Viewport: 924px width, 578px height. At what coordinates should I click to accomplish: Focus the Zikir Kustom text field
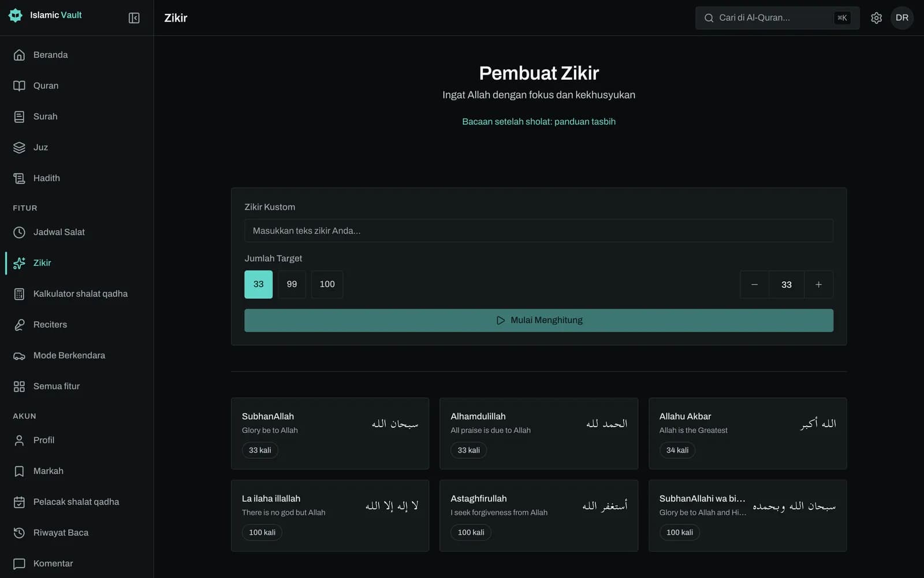pyautogui.click(x=539, y=231)
